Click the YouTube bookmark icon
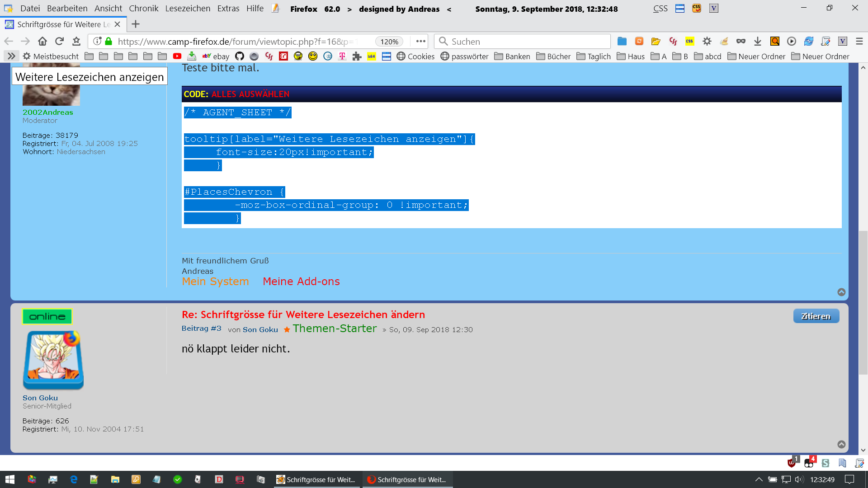Screen dimensions: 868x488 (177, 56)
